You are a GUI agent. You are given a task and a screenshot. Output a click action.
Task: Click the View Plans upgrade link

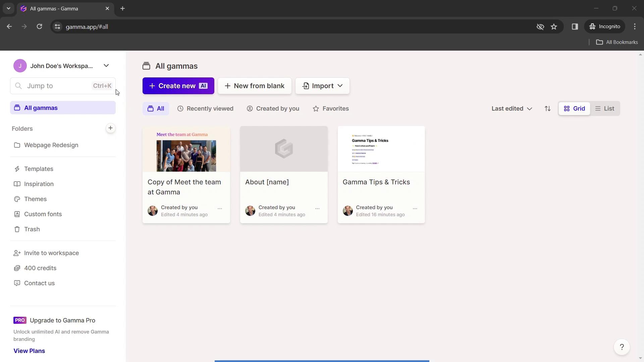point(29,351)
